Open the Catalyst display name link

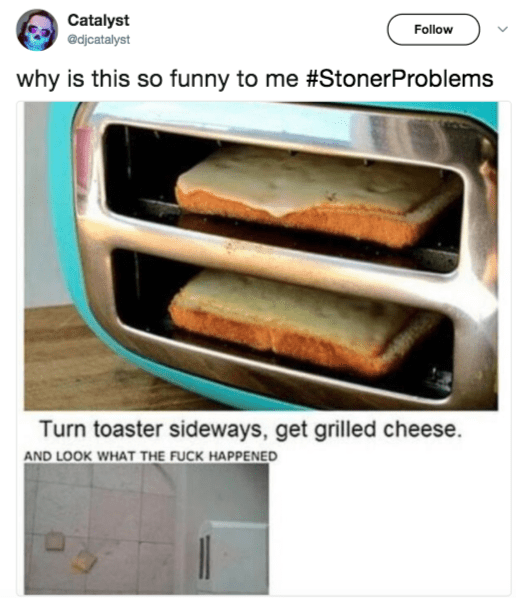pyautogui.click(x=98, y=20)
